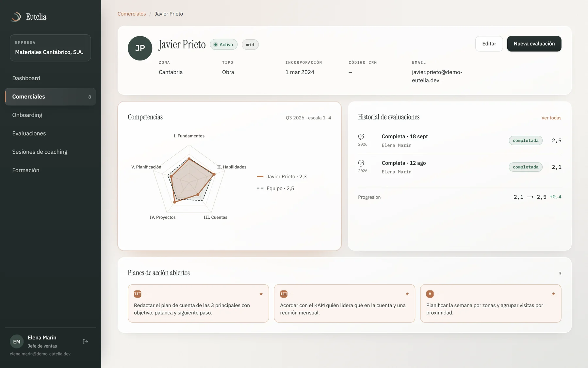Open the 12 ago evaluation row

click(x=460, y=167)
